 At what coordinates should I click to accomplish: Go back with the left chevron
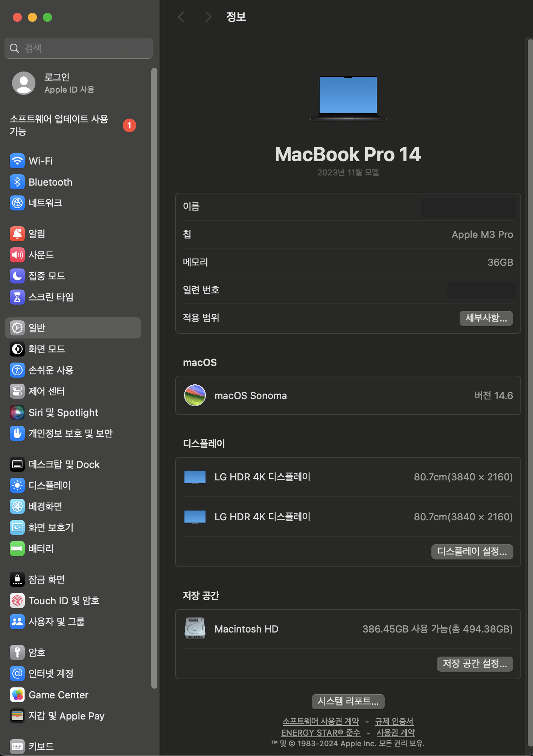click(181, 17)
